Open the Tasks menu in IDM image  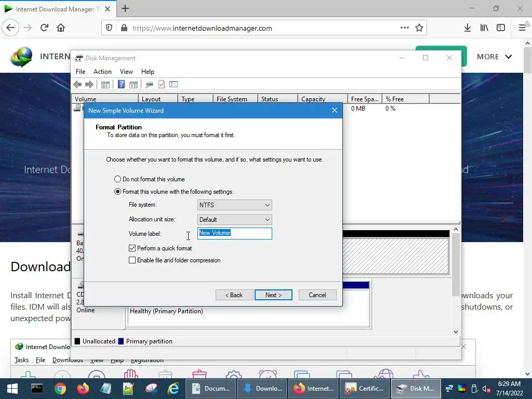(21, 360)
